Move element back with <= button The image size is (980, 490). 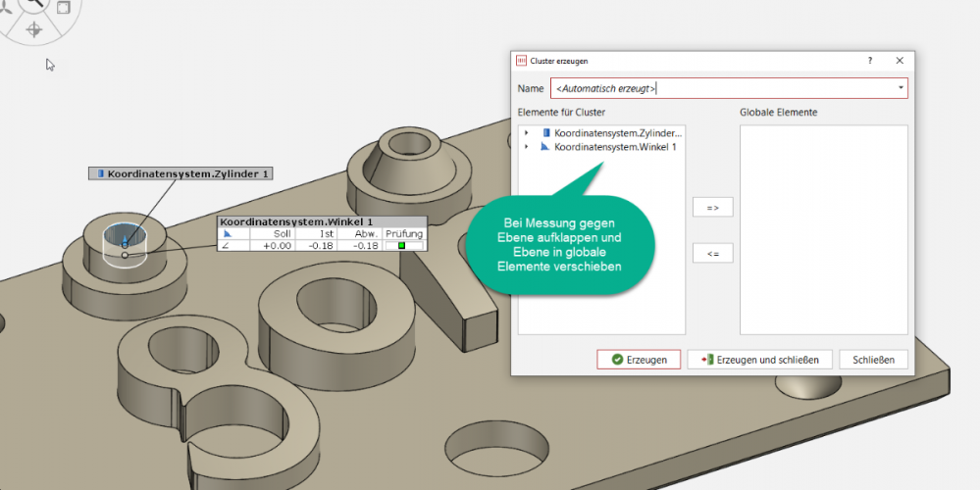click(712, 254)
